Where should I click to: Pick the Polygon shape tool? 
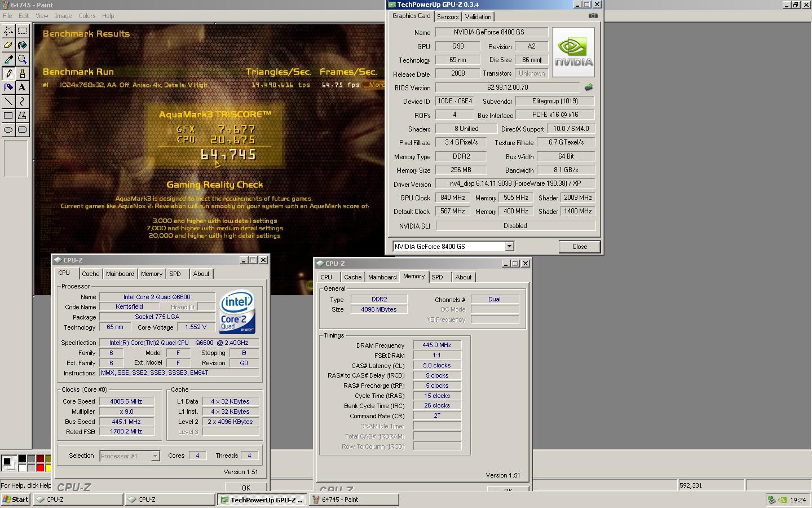(x=23, y=116)
